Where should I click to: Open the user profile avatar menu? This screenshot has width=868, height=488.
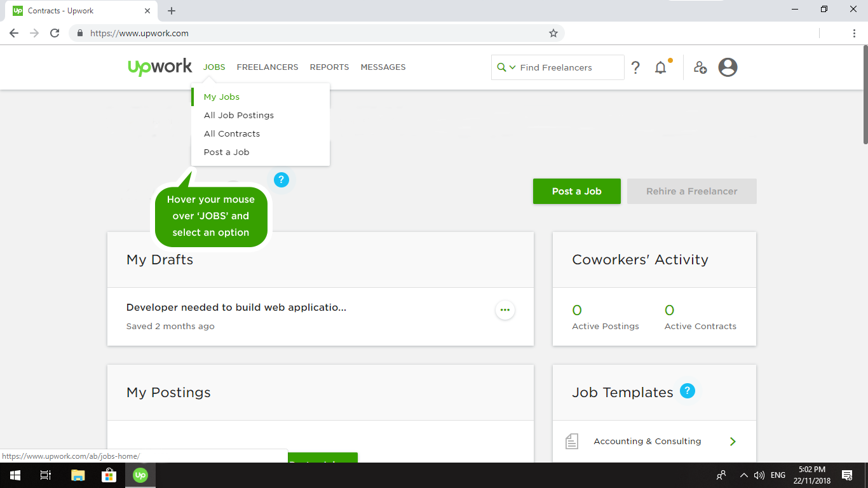[728, 67]
